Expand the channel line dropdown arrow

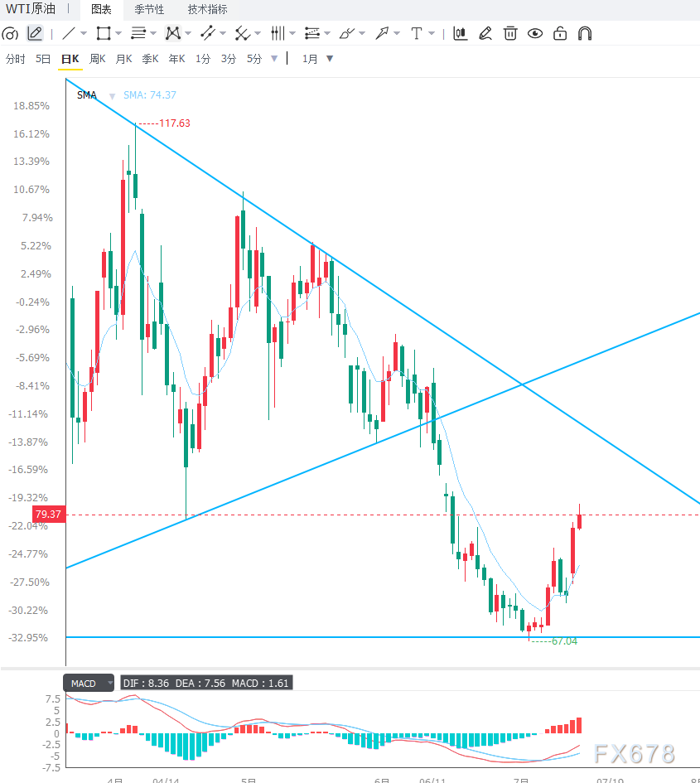223,33
